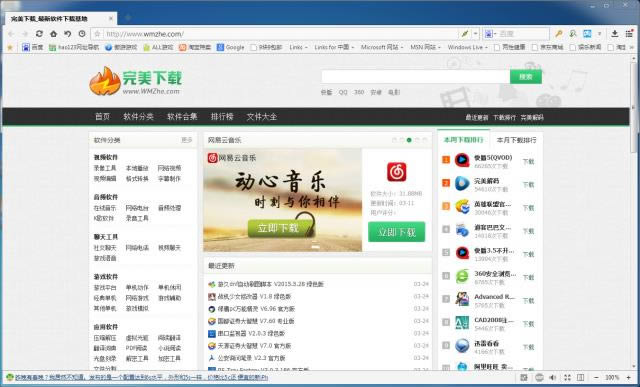Open the browser main menu icon
The width and height of the screenshot is (640, 387).
tap(629, 34)
